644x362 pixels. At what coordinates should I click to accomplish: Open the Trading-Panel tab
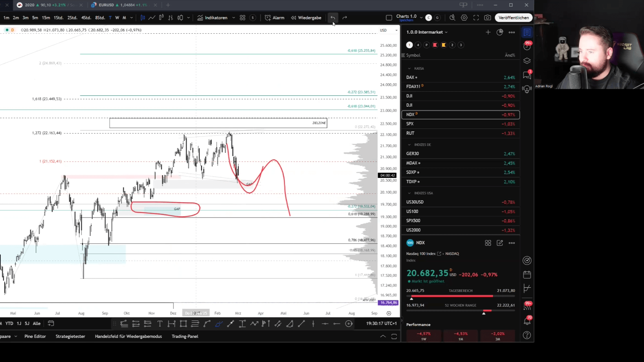tap(185, 336)
